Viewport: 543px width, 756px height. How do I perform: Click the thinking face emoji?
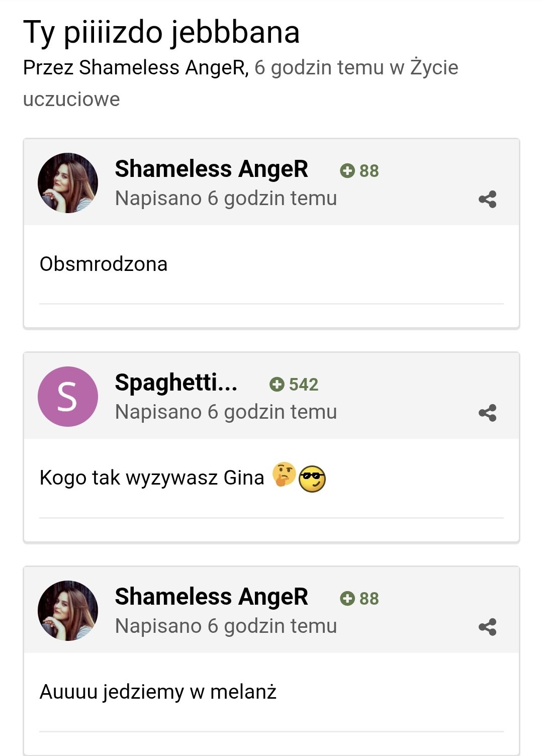click(284, 475)
